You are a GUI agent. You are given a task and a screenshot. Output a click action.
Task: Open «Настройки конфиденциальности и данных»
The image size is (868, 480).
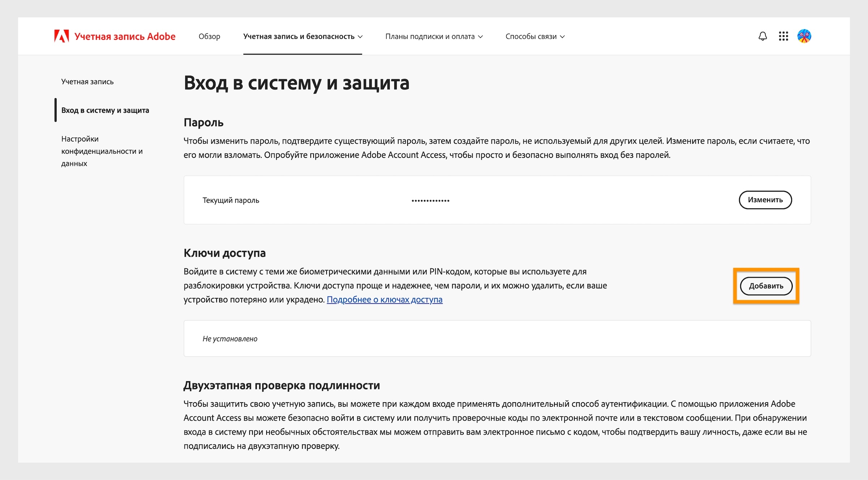(101, 151)
